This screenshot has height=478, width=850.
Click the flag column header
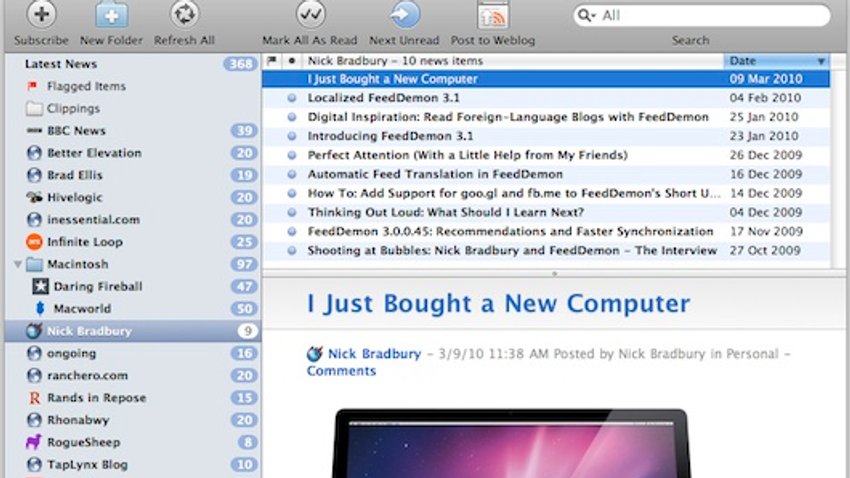pos(272,61)
